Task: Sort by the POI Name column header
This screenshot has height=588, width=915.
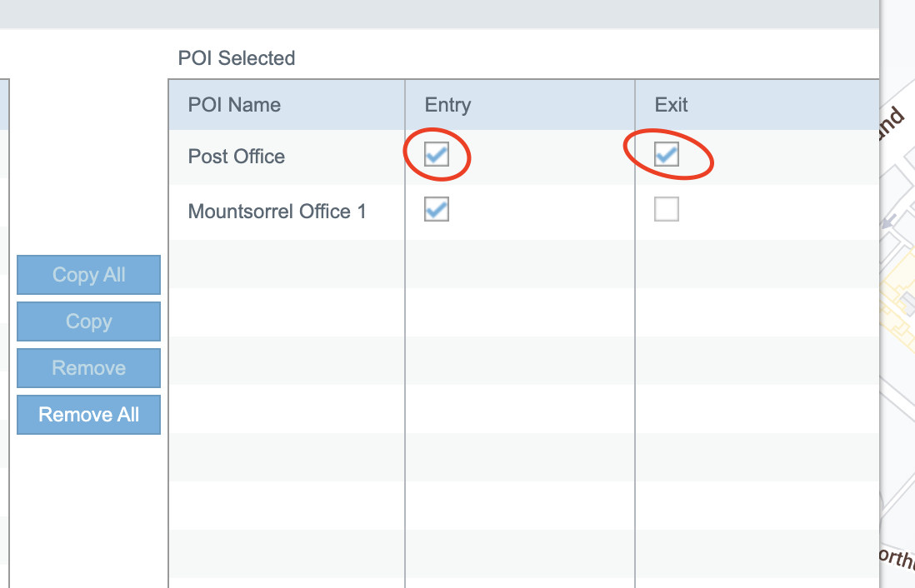Action: pyautogui.click(x=234, y=105)
